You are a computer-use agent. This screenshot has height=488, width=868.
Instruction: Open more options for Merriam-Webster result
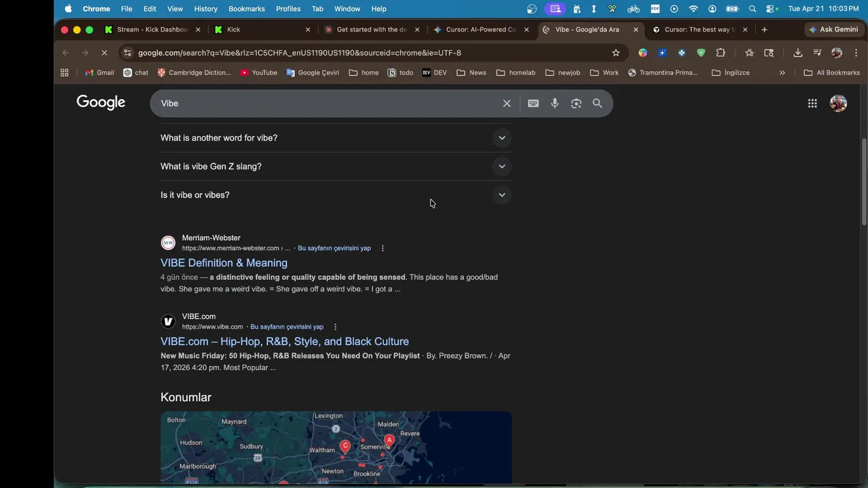tap(382, 248)
